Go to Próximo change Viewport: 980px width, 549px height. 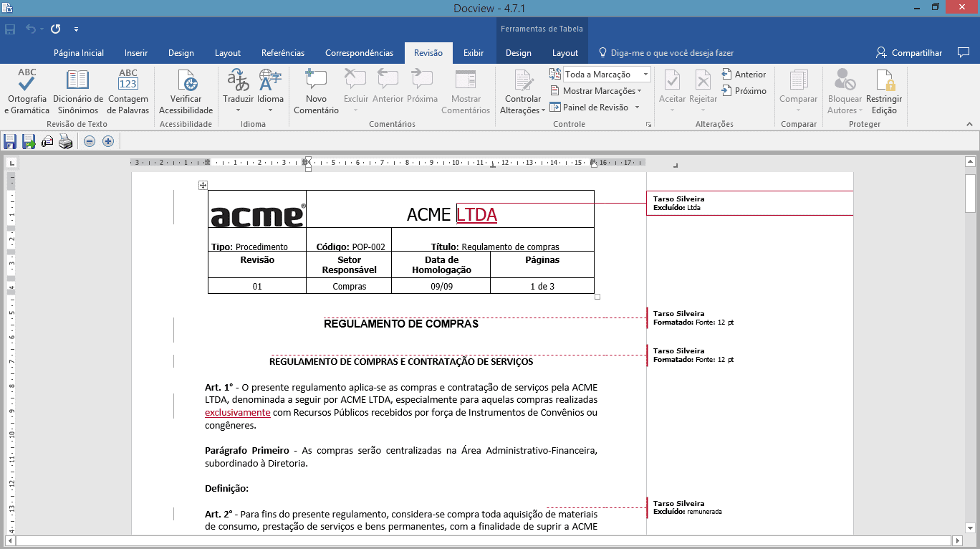(744, 91)
